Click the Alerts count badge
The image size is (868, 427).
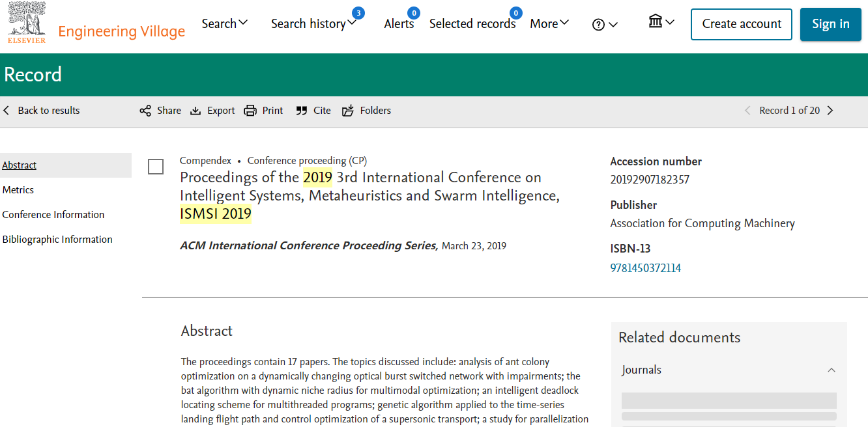tap(413, 13)
